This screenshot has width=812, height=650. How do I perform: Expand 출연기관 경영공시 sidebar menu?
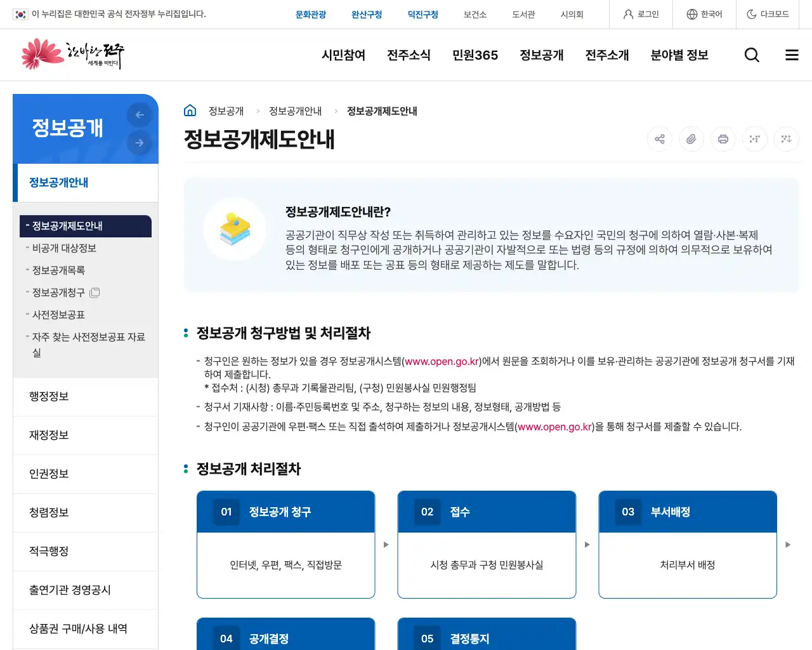[x=86, y=590]
